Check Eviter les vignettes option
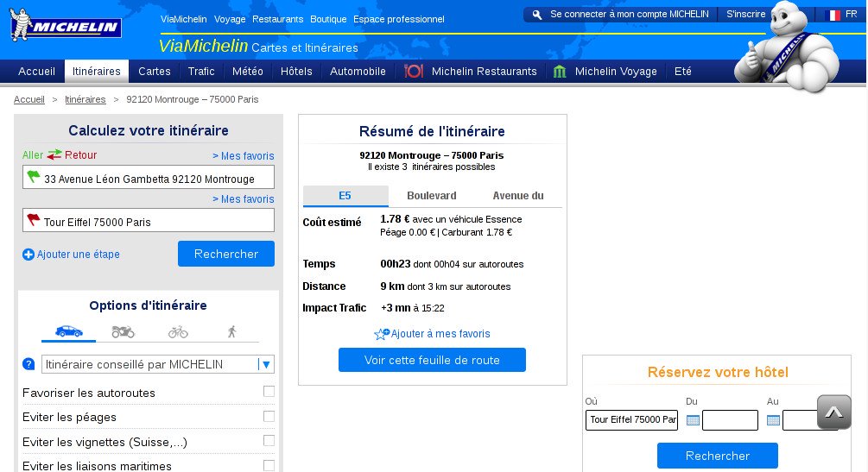 tap(269, 441)
